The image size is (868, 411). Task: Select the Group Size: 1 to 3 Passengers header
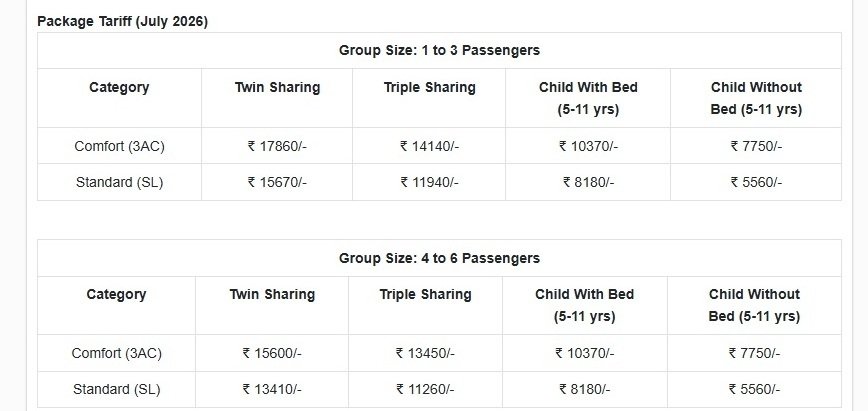point(439,50)
